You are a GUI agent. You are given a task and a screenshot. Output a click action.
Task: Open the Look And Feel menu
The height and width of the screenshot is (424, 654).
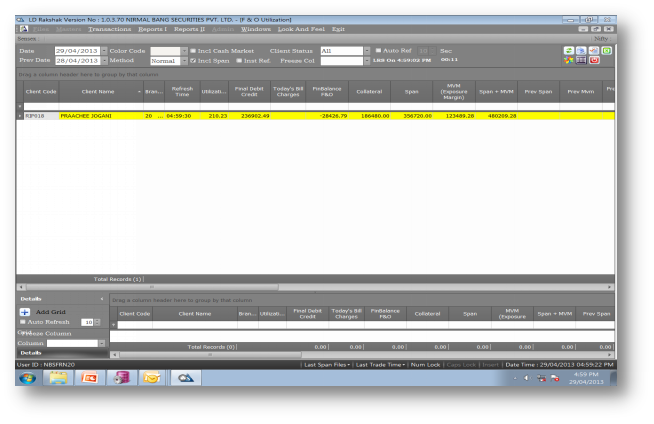pyautogui.click(x=302, y=29)
